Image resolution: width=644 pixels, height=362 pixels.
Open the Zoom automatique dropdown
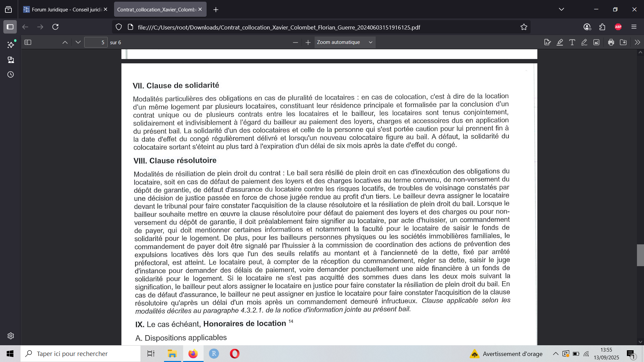coord(345,42)
